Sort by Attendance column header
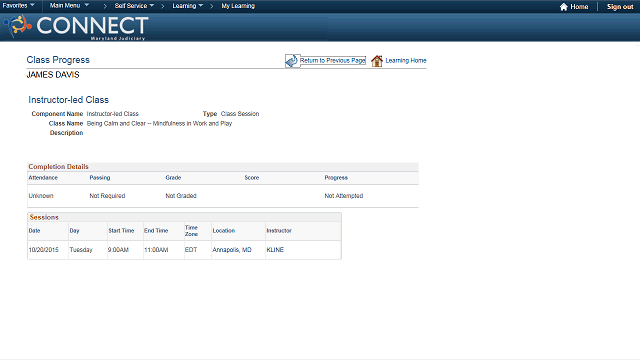640x360 pixels. 43,178
